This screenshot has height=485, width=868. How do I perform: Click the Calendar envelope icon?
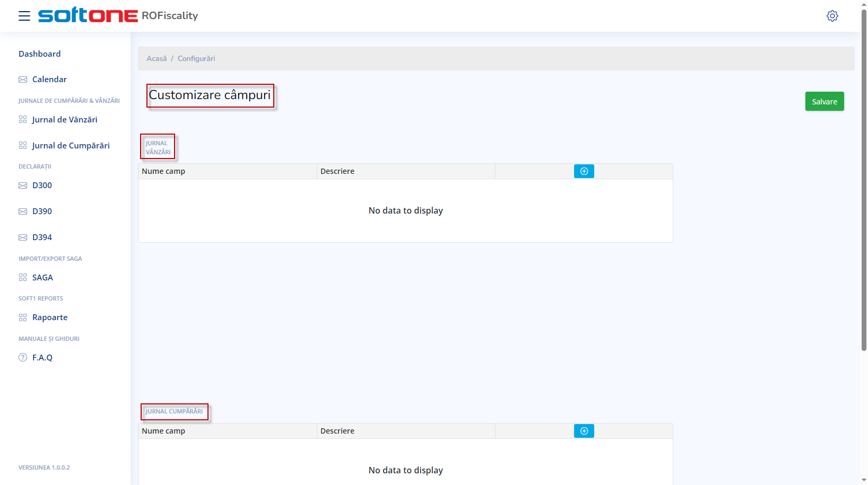23,80
